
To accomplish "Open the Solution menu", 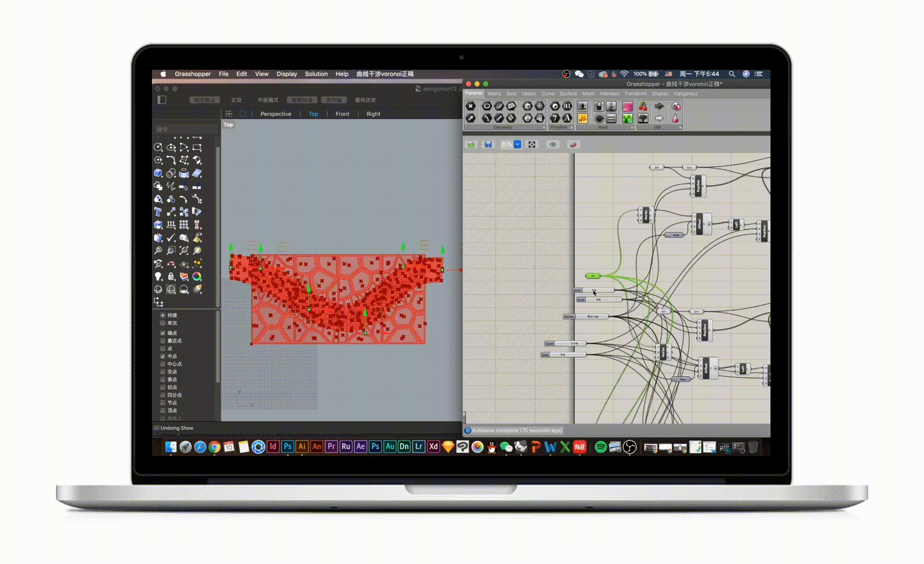I will click(316, 74).
